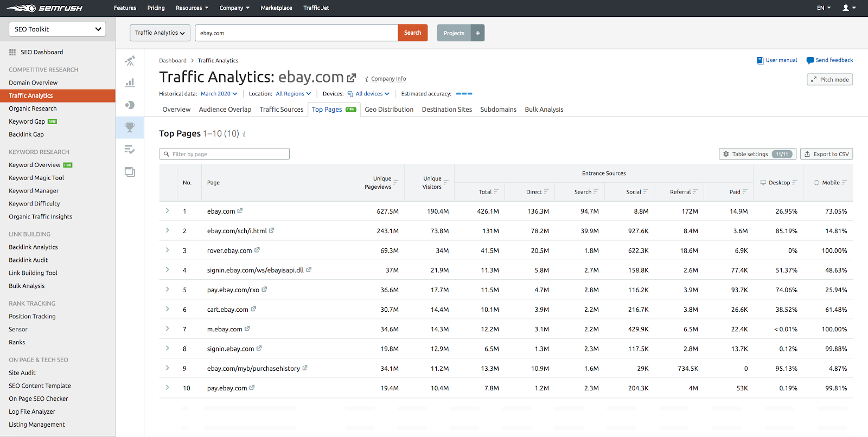Screen dimensions: 868x437
Task: Click Dashboard in the breadcrumb
Action: pyautogui.click(x=173, y=61)
